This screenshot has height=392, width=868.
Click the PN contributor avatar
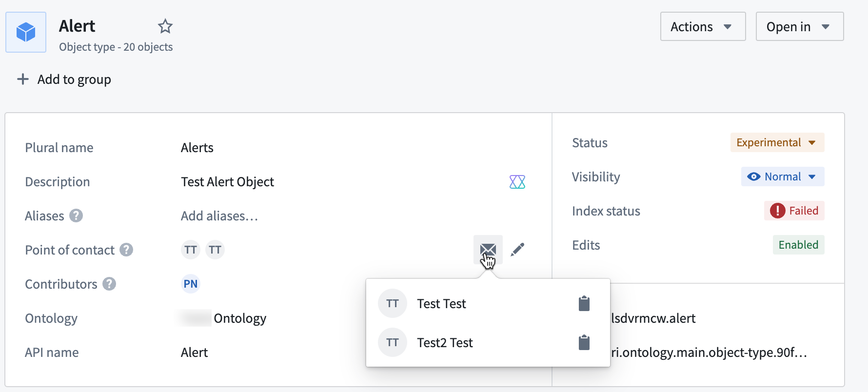tap(191, 284)
